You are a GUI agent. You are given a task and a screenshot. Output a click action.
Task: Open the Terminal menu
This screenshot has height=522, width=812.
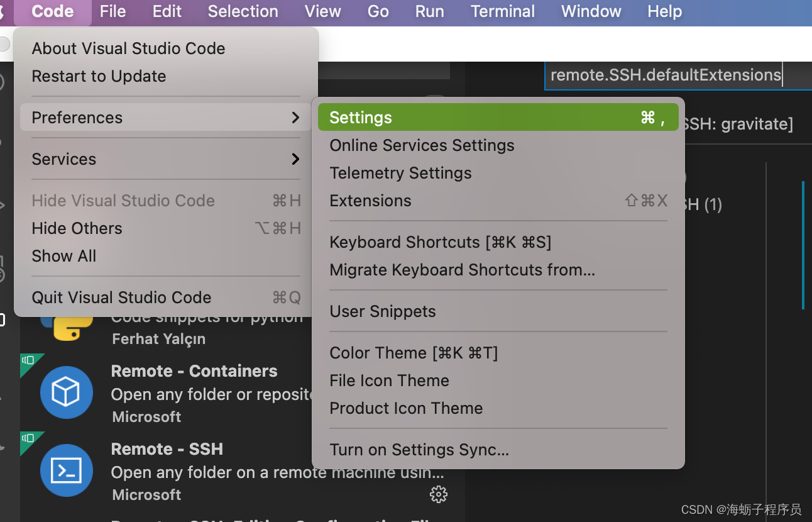tap(503, 11)
